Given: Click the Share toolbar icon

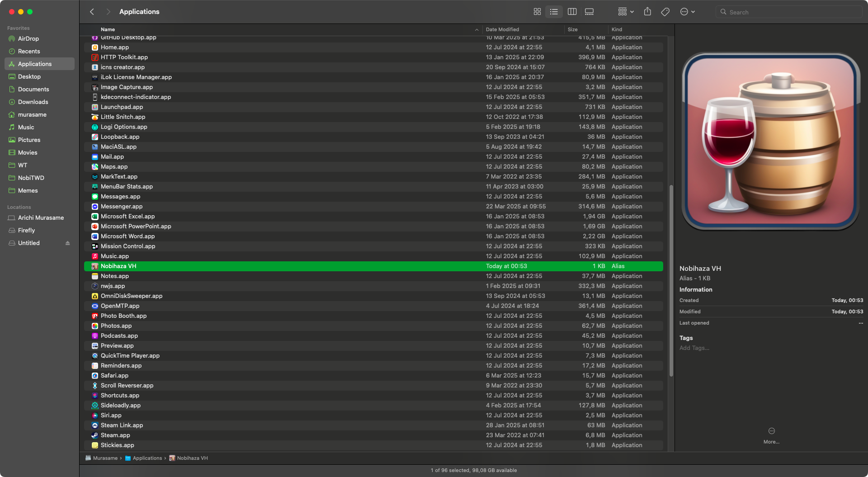Looking at the screenshot, I should [x=647, y=12].
